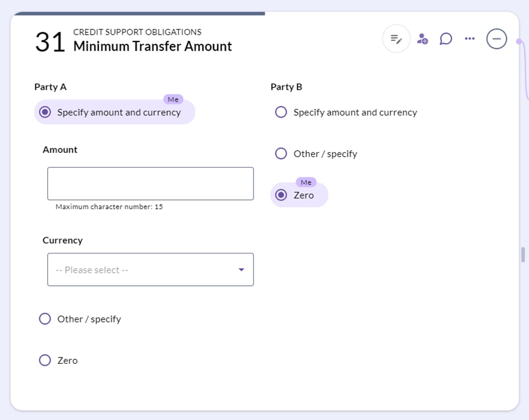Select Party B Specify amount and currency
This screenshot has height=420, width=529.
[x=281, y=112]
